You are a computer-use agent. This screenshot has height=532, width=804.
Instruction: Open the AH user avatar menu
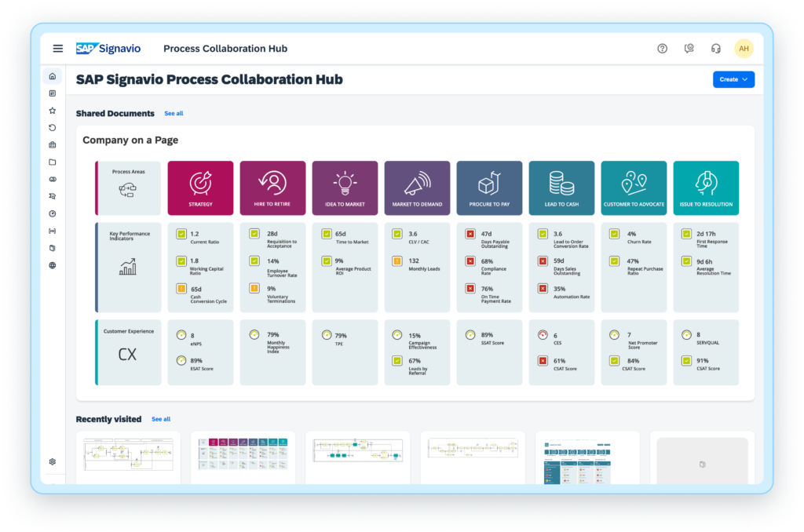tap(744, 49)
